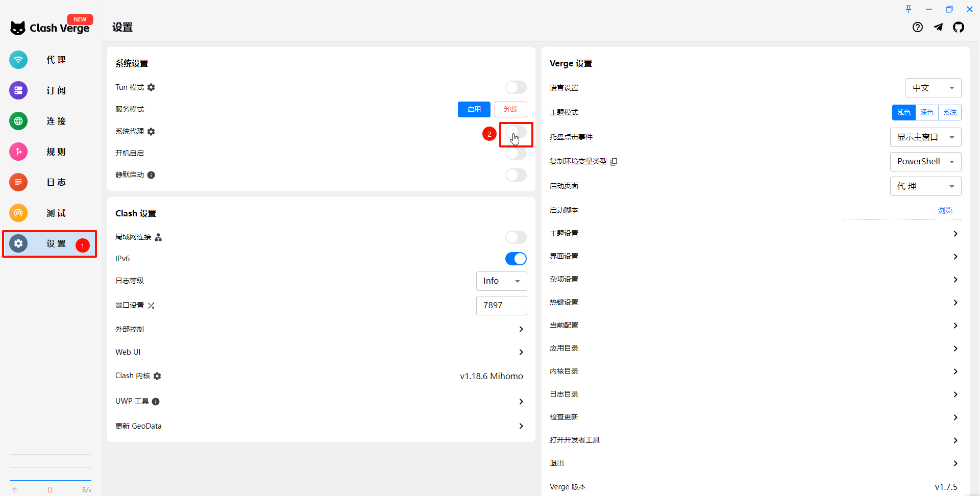Viewport: 980px width, 496px height.
Task: Select the 深色 theme mode button
Action: pyautogui.click(x=927, y=113)
